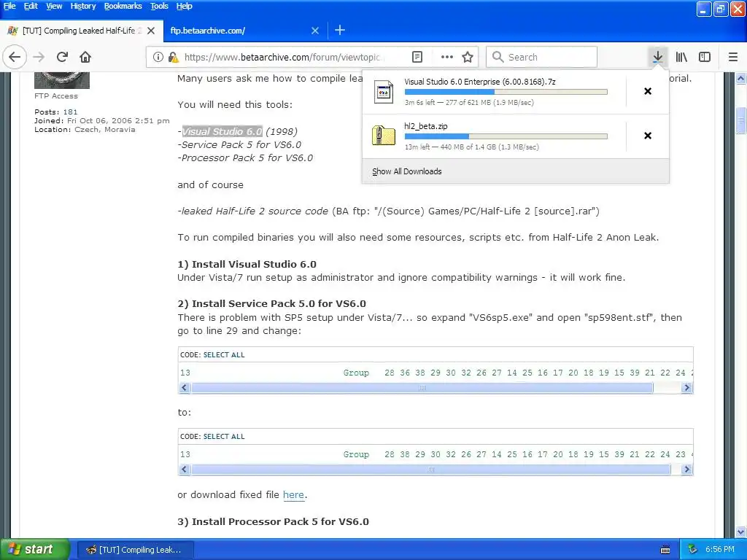The width and height of the screenshot is (747, 560).
Task: Show the sidebars panel
Action: [705, 57]
